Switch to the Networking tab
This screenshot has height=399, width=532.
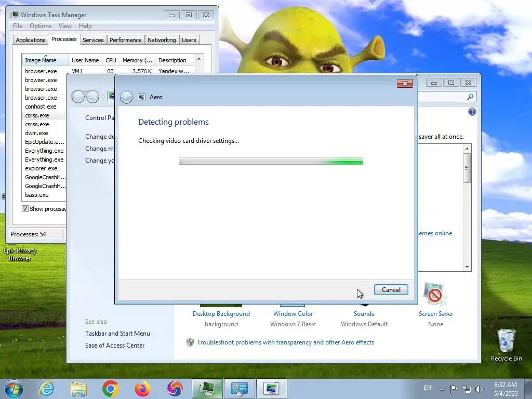pyautogui.click(x=162, y=40)
